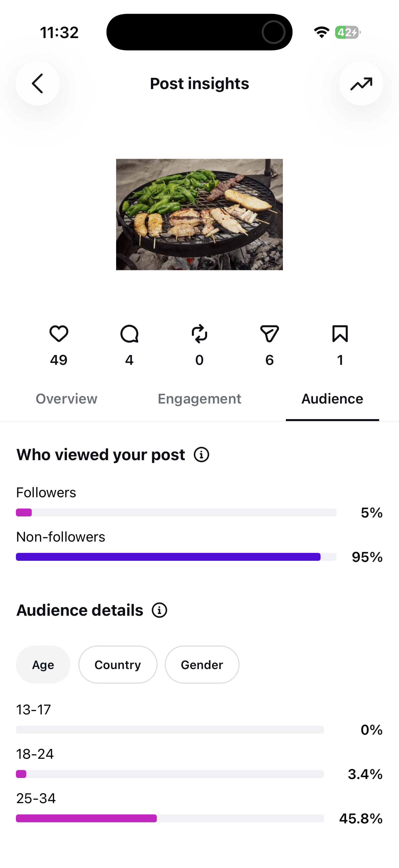This screenshot has height=868, width=399.
Task: Tap the repost arrows icon
Action: [x=199, y=334]
